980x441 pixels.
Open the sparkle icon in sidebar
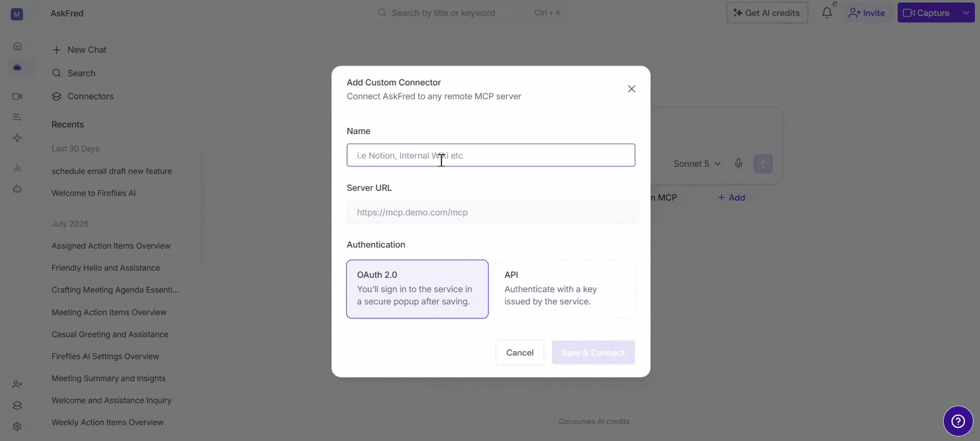[x=17, y=138]
